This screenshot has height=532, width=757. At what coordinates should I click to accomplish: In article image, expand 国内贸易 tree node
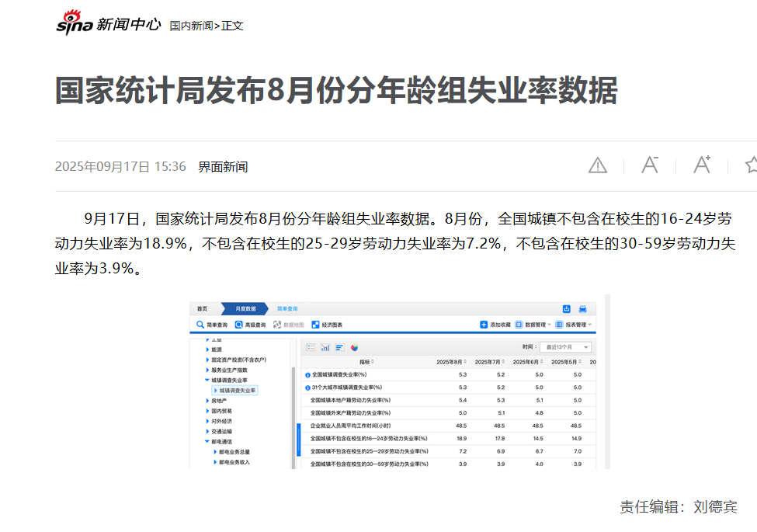coord(208,411)
